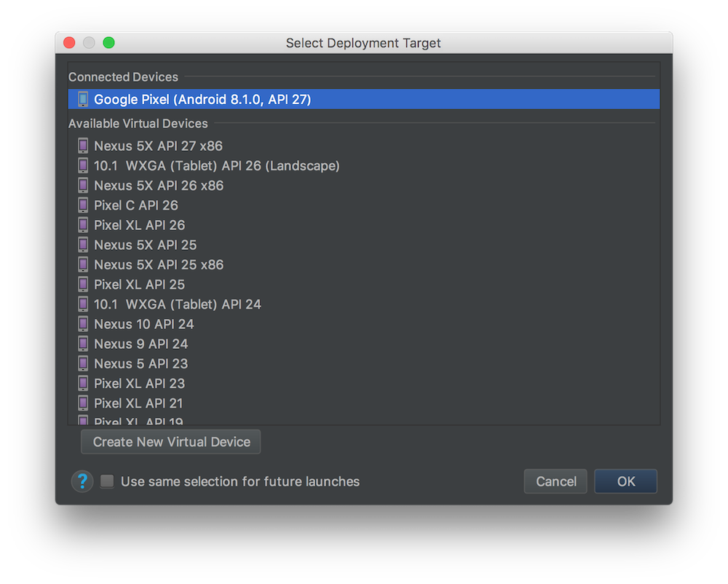Pick 10.1 WXGA (Tablet) API 24 device
728x584 pixels.
[x=178, y=304]
